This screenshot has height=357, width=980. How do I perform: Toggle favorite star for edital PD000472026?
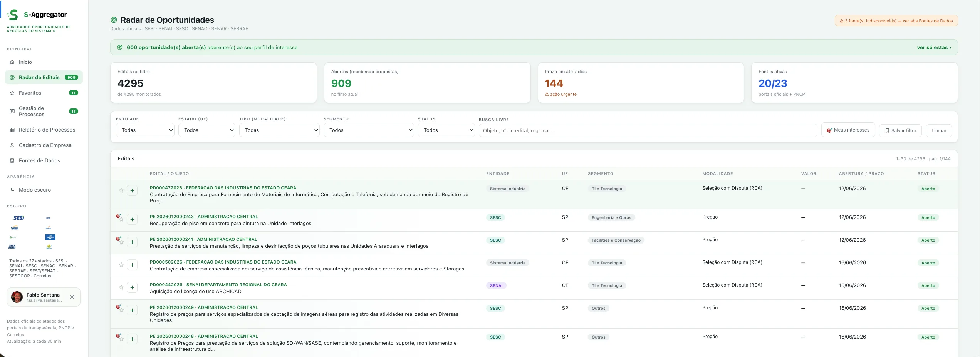(x=121, y=190)
